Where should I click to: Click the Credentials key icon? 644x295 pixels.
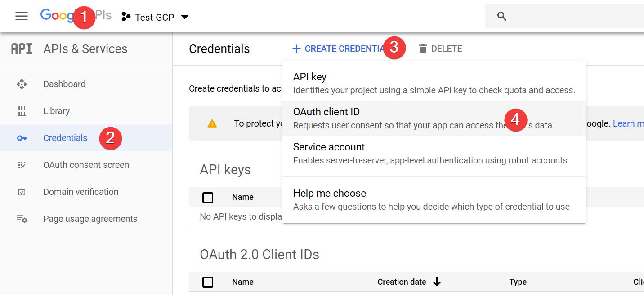(22, 138)
